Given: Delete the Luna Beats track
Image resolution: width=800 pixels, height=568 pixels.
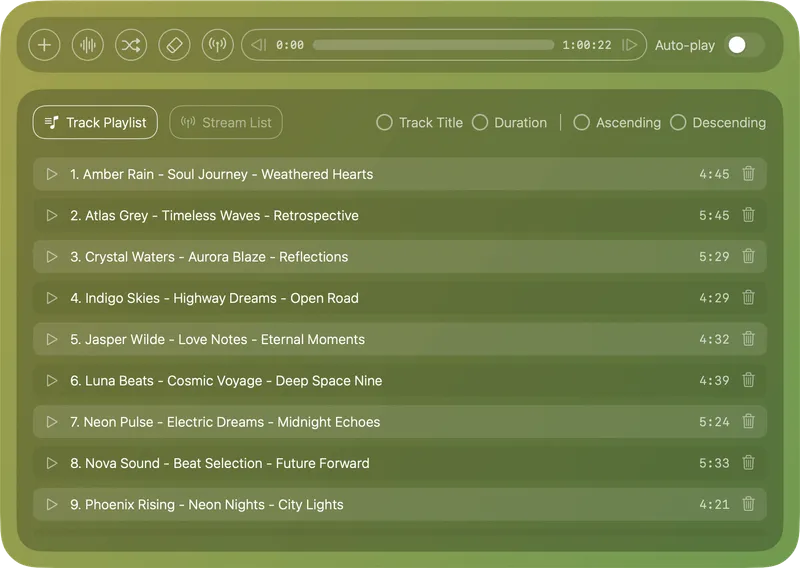Looking at the screenshot, I should [x=748, y=380].
